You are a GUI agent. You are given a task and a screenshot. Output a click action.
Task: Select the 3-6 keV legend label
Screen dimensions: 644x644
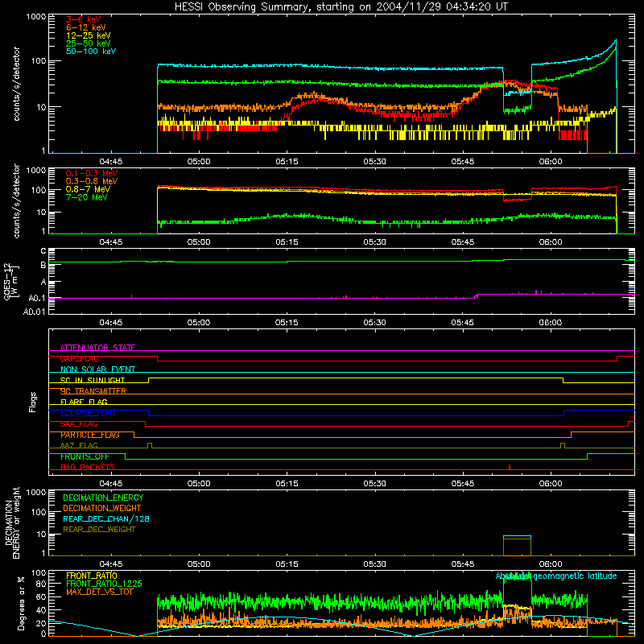(x=83, y=19)
